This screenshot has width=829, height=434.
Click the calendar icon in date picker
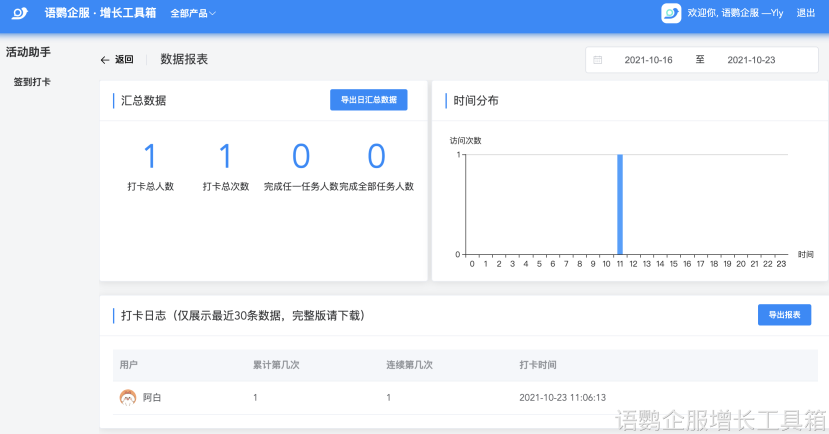pyautogui.click(x=598, y=60)
